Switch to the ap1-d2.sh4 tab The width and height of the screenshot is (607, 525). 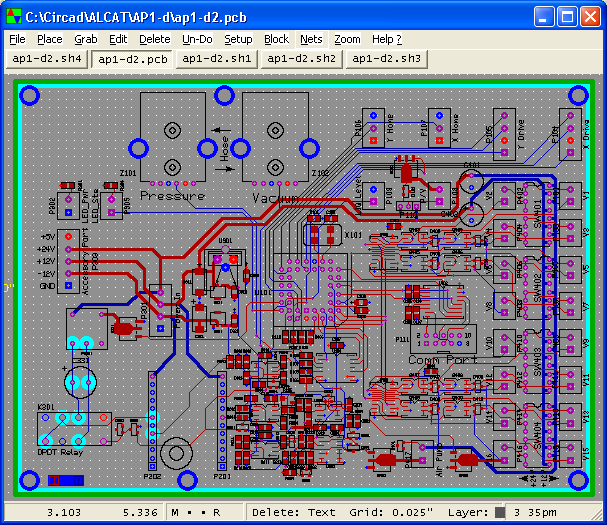point(46,59)
